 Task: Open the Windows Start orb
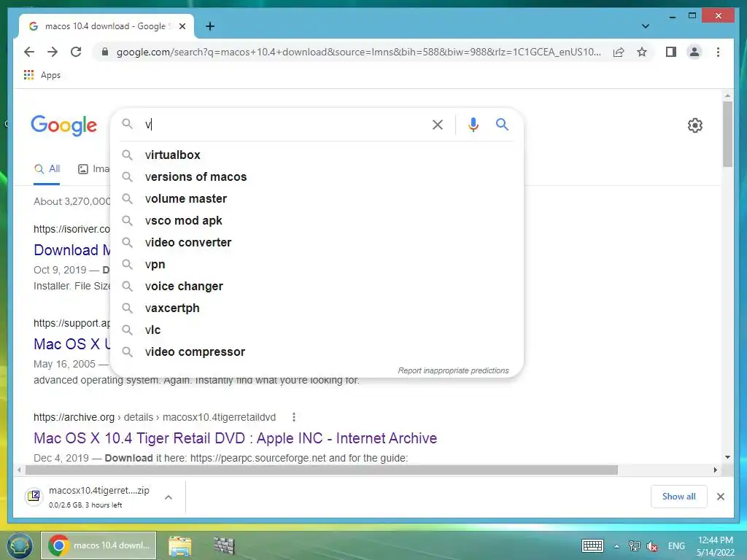point(19,545)
